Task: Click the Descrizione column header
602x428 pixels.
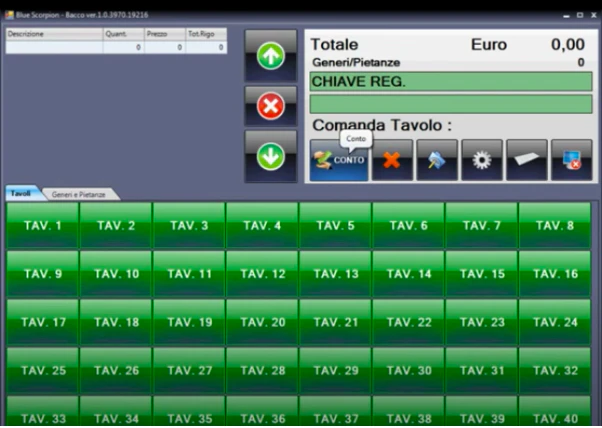Action: 54,34
